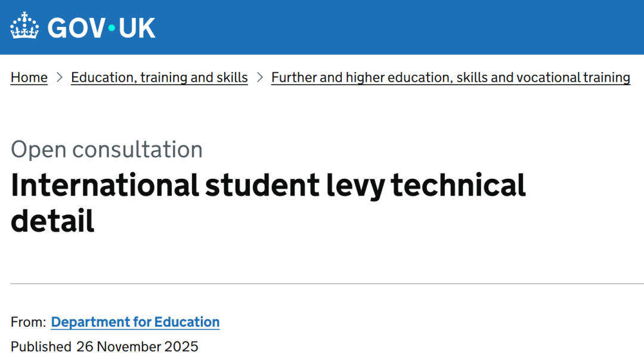Visit the Department for Education link
The width and height of the screenshot is (644, 363).
coord(135,322)
